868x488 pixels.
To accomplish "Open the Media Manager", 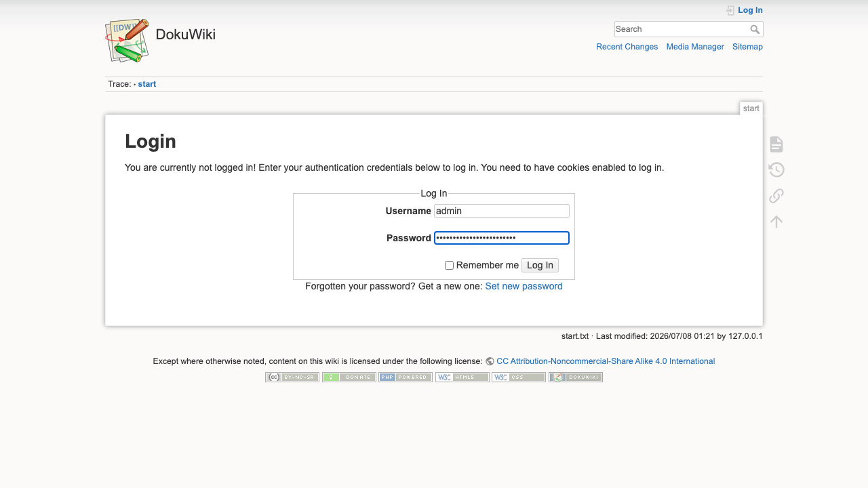I will pyautogui.click(x=695, y=47).
